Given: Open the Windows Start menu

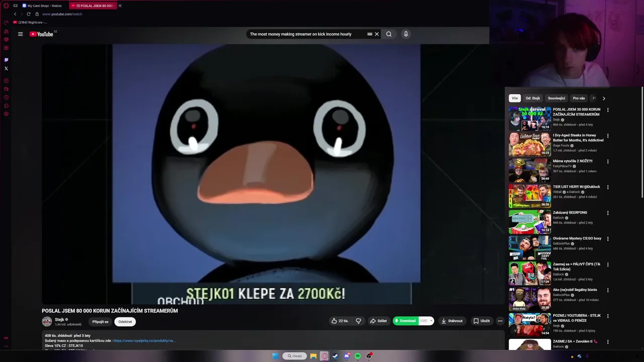Looking at the screenshot, I should 275,356.
